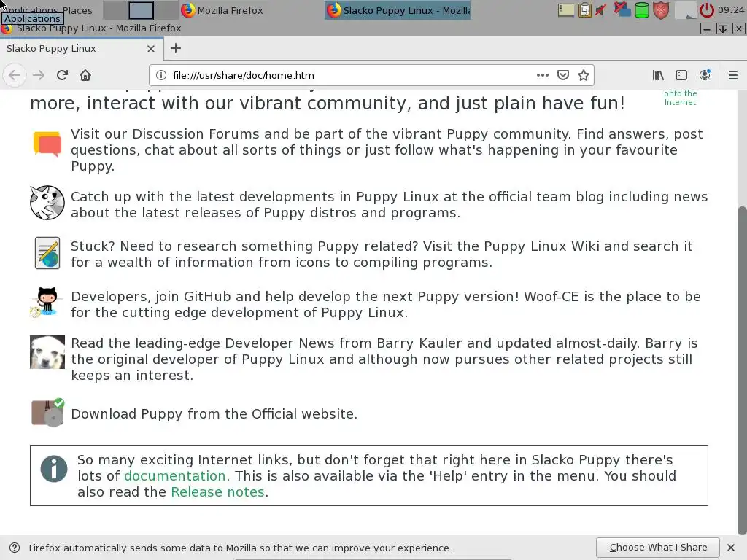Viewport: 747px width, 560px height.
Task: Open the Applications menu in the panel
Action: [x=32, y=10]
